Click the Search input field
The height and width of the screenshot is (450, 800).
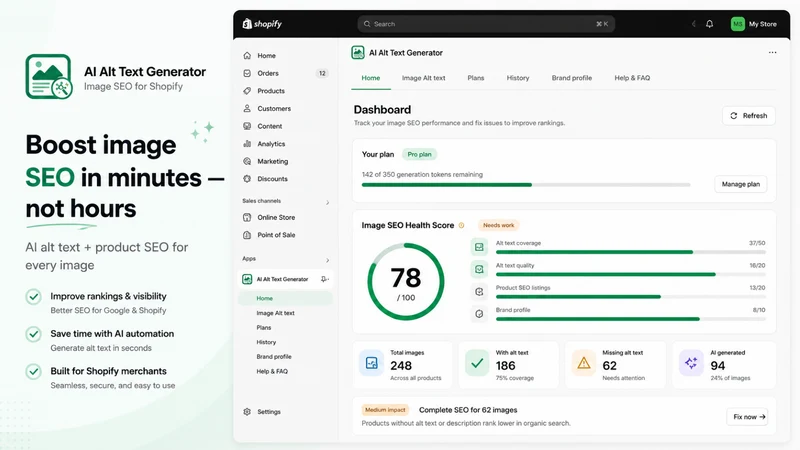[x=486, y=24]
